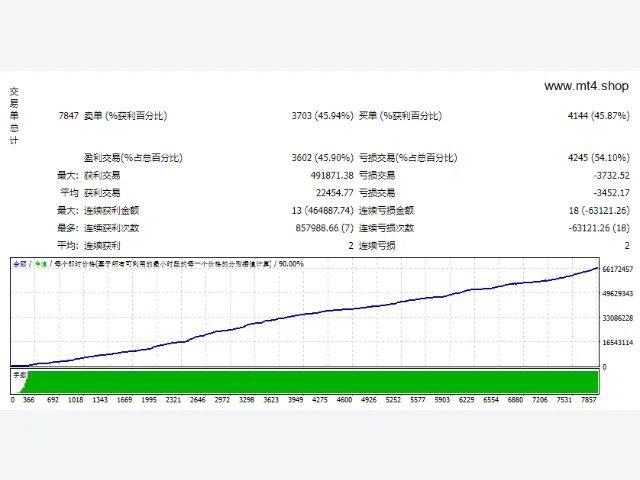This screenshot has height=480, width=640.
Task: Click the y-axis value "33086228"
Action: (618, 318)
